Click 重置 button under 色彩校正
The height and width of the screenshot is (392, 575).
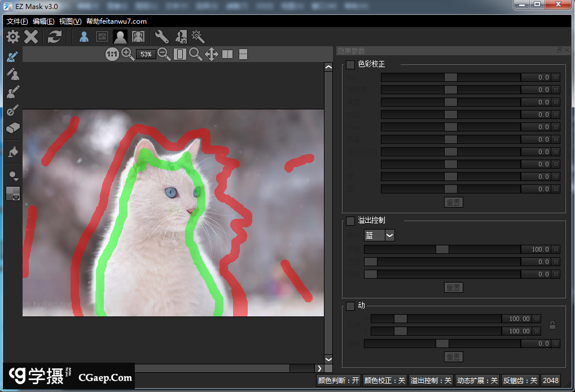pos(454,202)
